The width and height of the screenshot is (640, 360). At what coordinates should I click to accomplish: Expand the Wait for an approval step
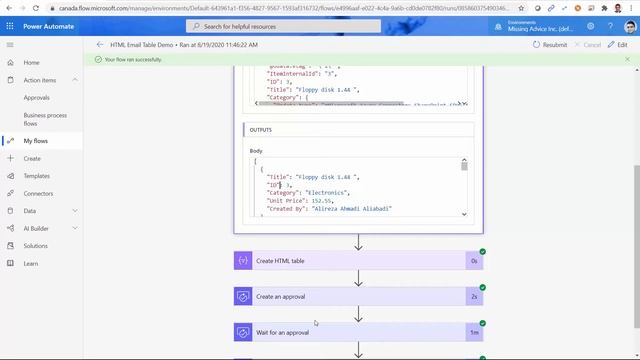click(x=358, y=332)
